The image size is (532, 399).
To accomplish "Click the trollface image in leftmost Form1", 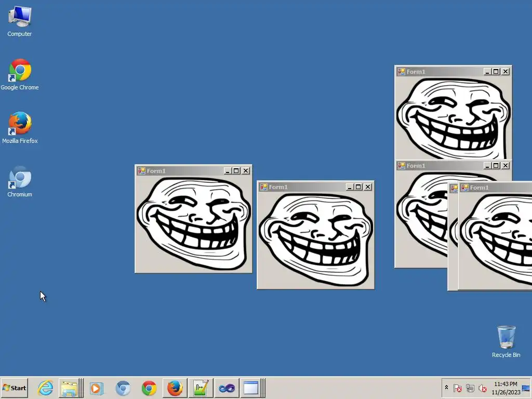I will point(194,223).
